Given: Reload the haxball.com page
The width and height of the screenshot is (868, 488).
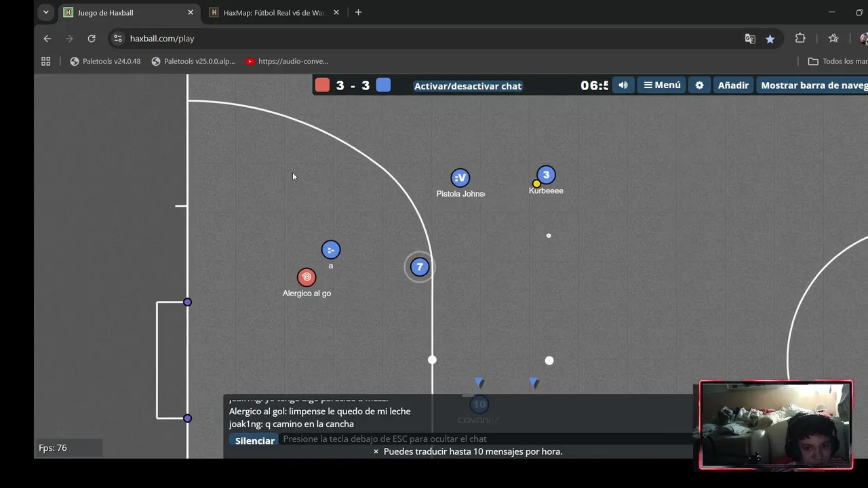Looking at the screenshot, I should (92, 39).
